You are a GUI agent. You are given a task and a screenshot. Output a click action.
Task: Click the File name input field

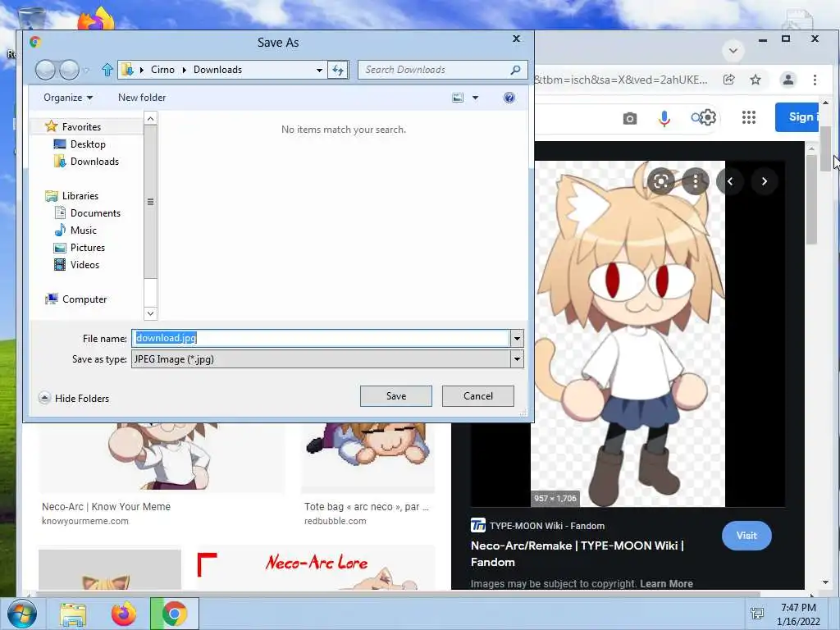[321, 338]
